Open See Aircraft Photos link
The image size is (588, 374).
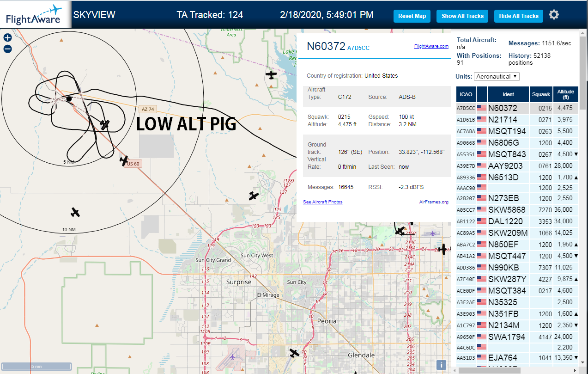pos(322,202)
